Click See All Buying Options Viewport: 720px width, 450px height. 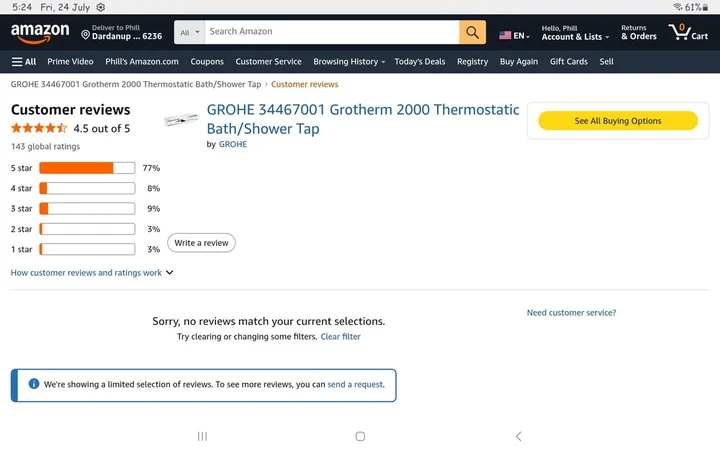pyautogui.click(x=618, y=121)
